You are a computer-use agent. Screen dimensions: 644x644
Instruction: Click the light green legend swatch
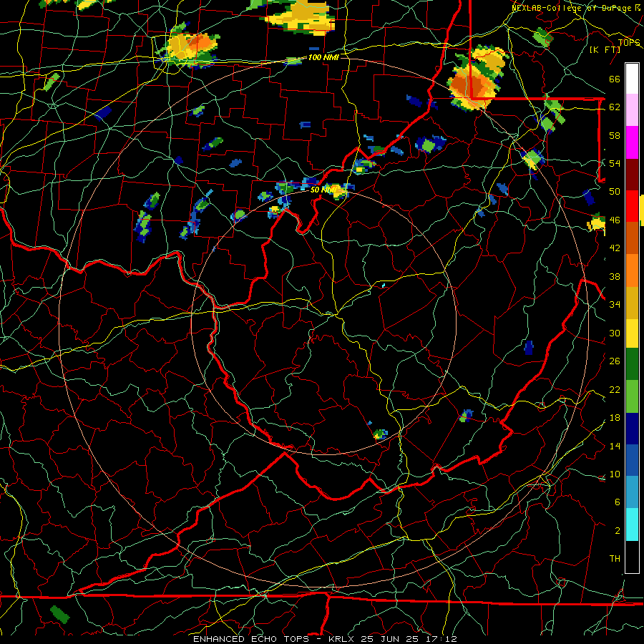point(632,396)
